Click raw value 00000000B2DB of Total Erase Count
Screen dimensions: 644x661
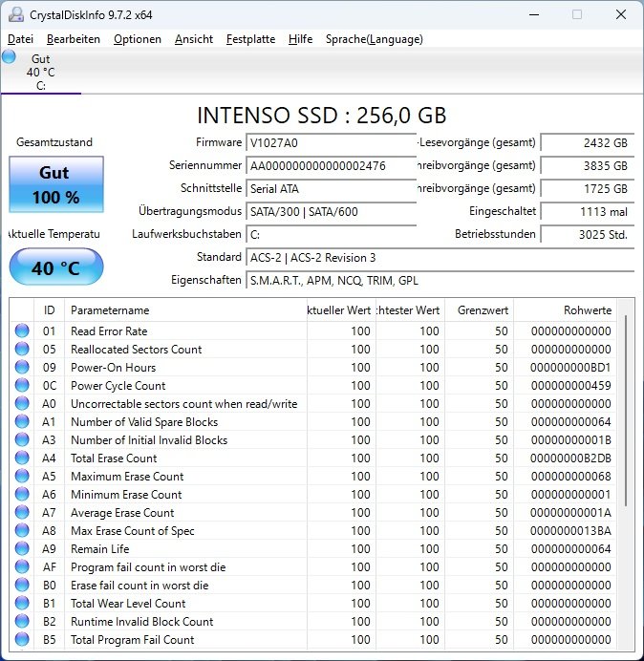[x=570, y=458]
